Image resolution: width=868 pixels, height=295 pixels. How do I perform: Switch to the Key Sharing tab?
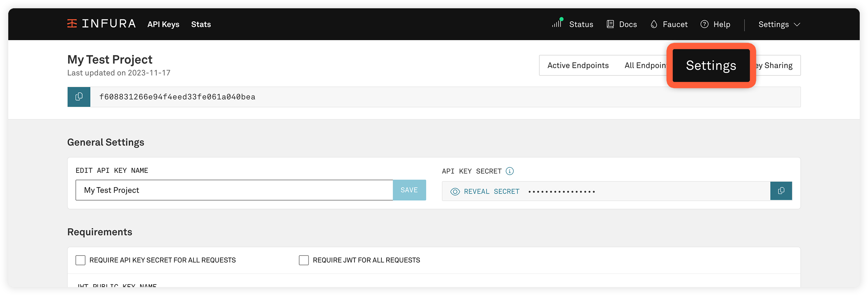click(775, 66)
